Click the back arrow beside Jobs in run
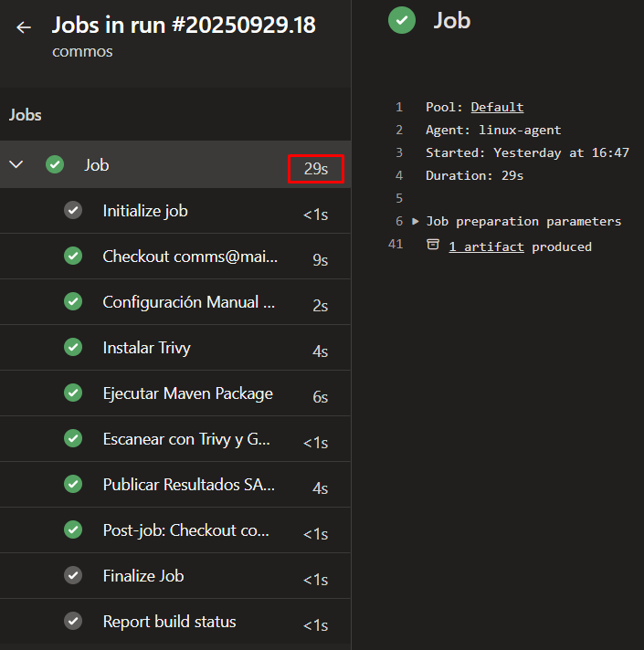644x650 pixels. pyautogui.click(x=24, y=27)
